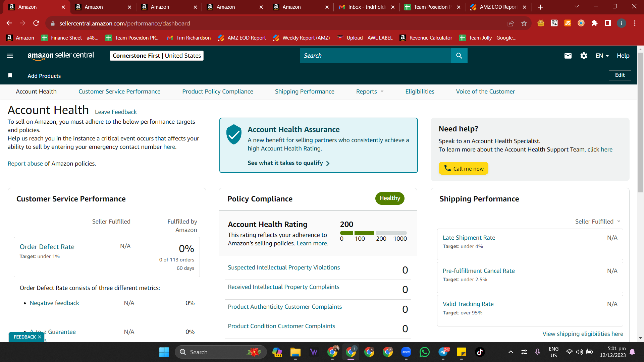The width and height of the screenshot is (644, 362).
Task: Click the Account Health Rating progress bar
Action: pos(373,233)
